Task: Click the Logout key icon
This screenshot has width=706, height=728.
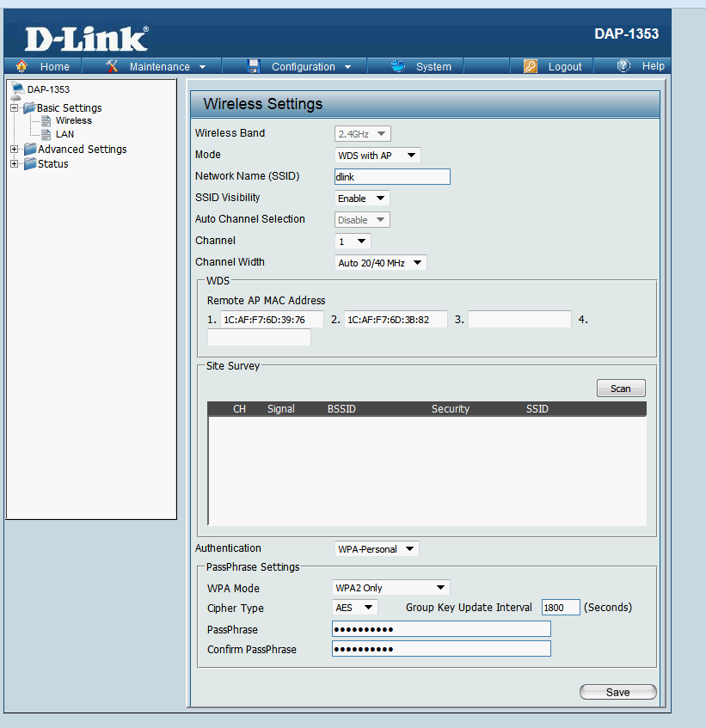Action: [531, 66]
